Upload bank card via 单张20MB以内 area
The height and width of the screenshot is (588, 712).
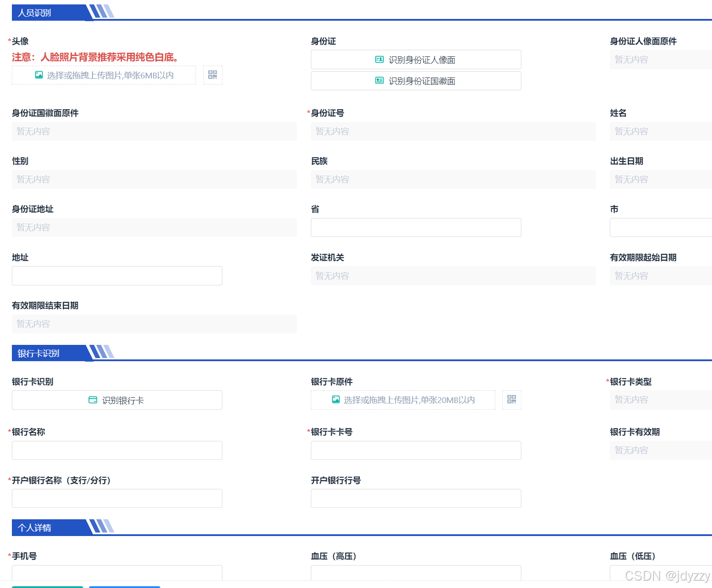pos(403,399)
